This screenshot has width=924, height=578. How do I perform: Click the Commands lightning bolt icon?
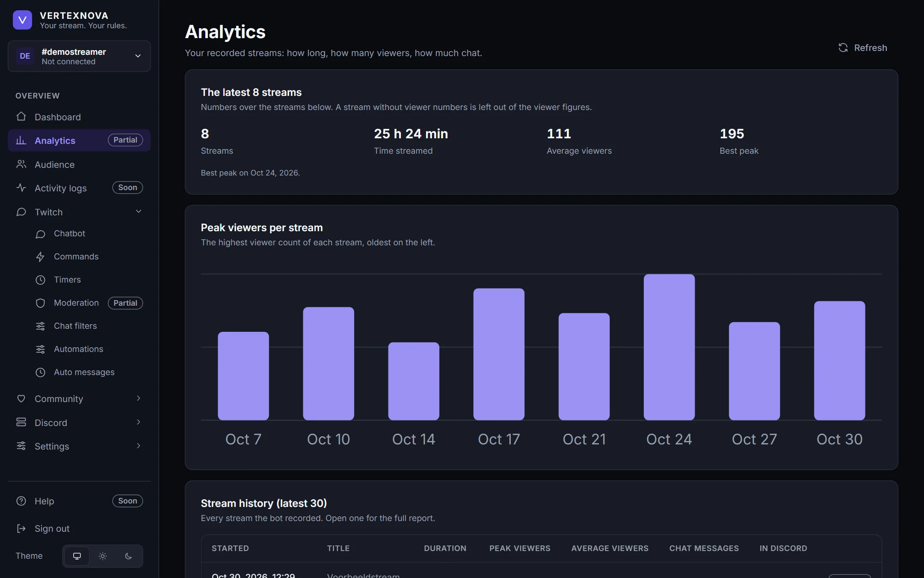click(x=40, y=257)
